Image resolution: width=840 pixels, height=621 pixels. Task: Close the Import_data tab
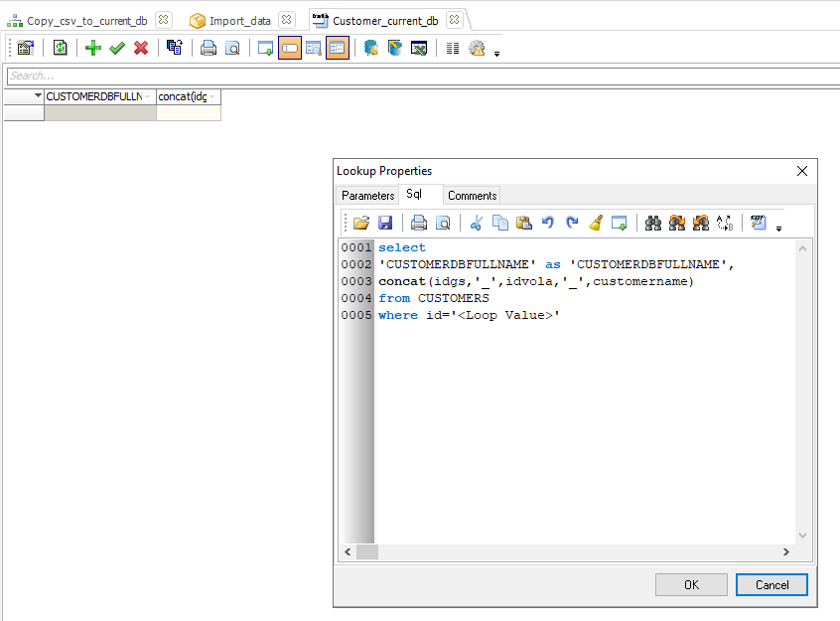pos(287,20)
